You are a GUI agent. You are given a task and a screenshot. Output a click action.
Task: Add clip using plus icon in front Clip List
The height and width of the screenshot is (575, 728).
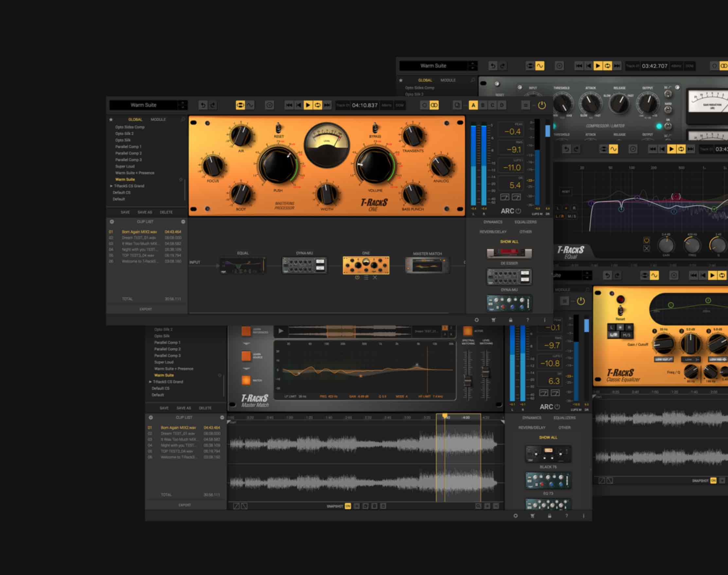[x=112, y=222]
